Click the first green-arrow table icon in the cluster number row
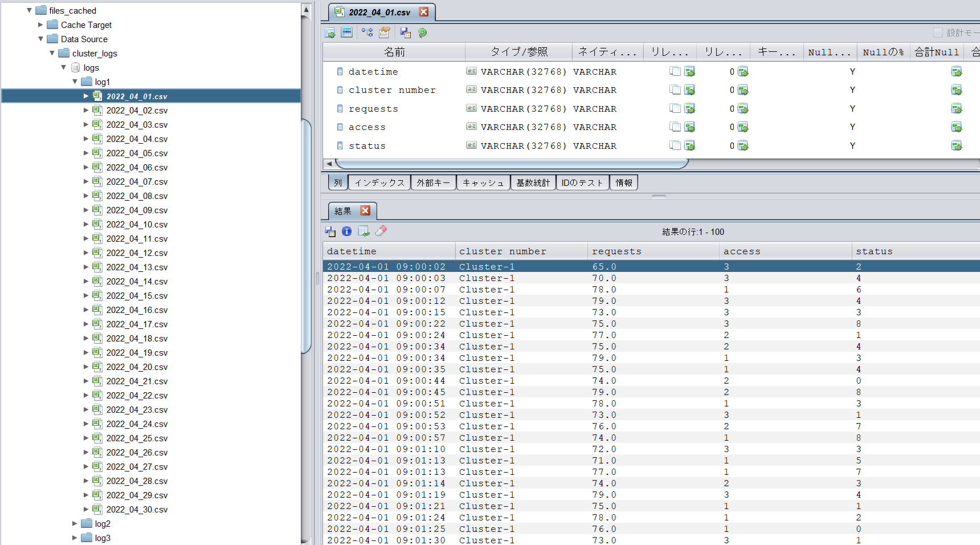980x545 pixels. (x=690, y=90)
